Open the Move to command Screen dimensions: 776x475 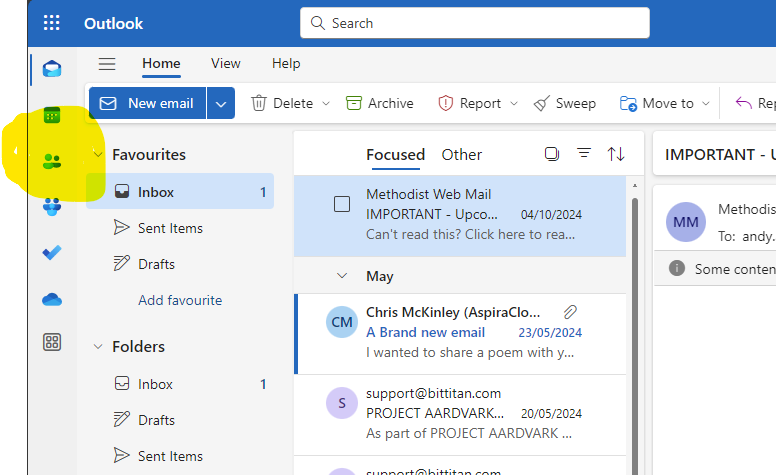tap(657, 103)
